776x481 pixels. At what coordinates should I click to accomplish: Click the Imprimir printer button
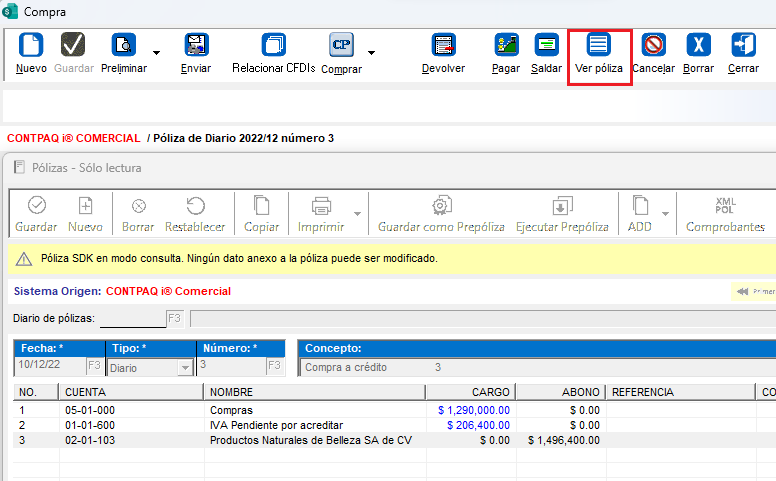(321, 213)
